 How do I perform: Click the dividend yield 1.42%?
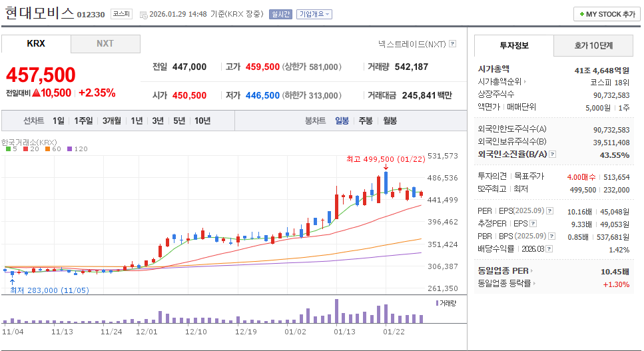pyautogui.click(x=619, y=250)
